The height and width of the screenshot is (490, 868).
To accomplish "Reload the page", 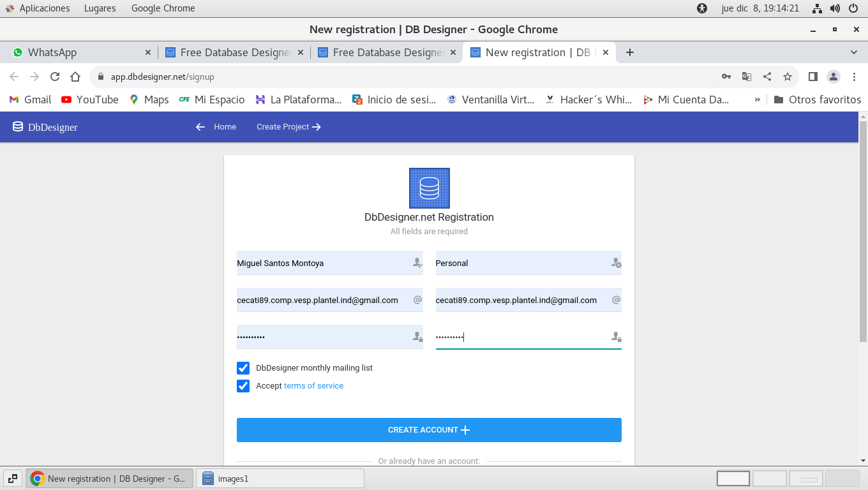I will (55, 77).
